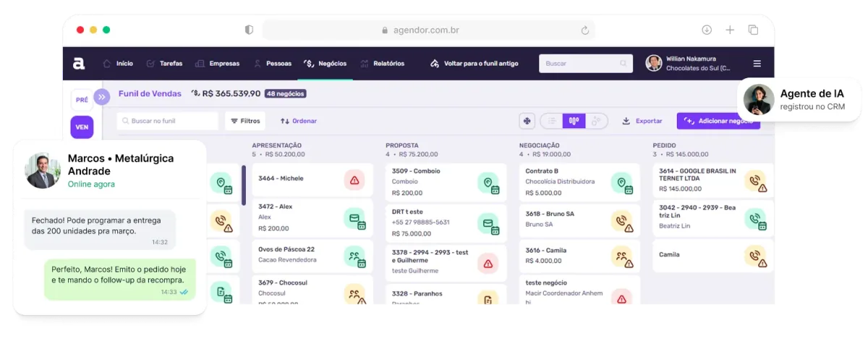The height and width of the screenshot is (344, 868).
Task: Switch to kanban board view toggle
Action: point(574,121)
